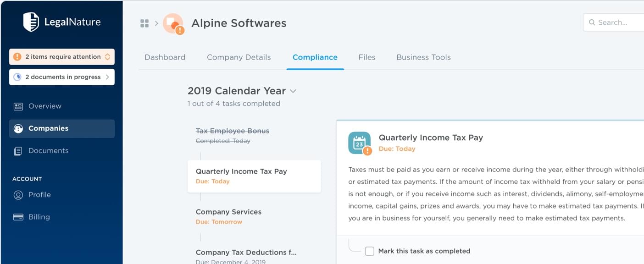Screen dimensions: 644x264
Task: Select the Companies sidebar icon
Action: tap(18, 129)
